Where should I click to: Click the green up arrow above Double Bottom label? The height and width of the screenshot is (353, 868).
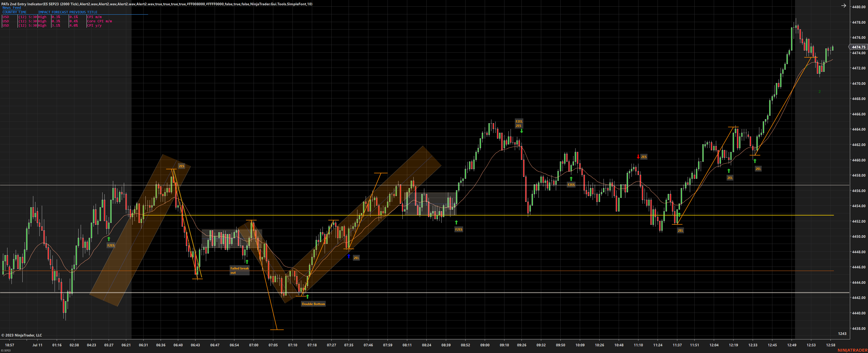pyautogui.click(x=307, y=296)
